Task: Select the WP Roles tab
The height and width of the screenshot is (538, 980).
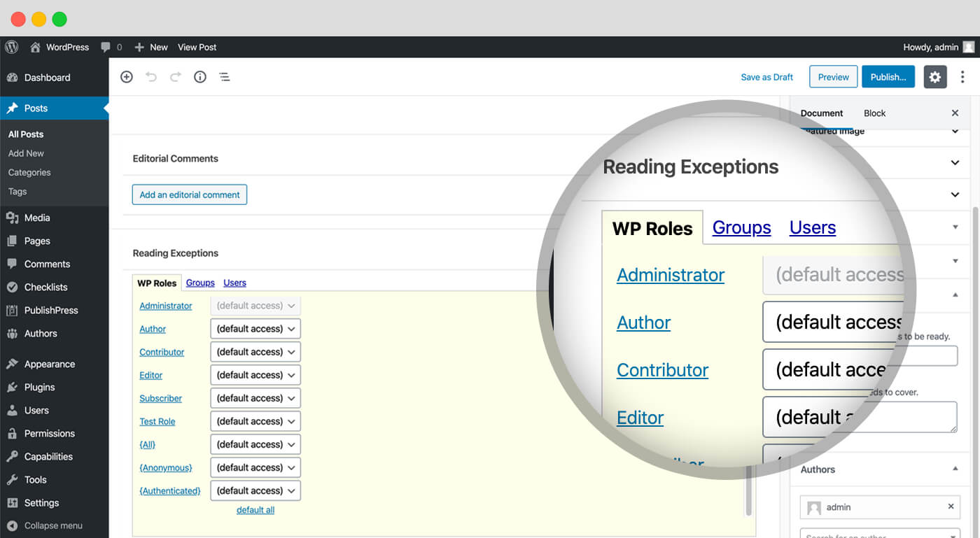Action: click(157, 283)
